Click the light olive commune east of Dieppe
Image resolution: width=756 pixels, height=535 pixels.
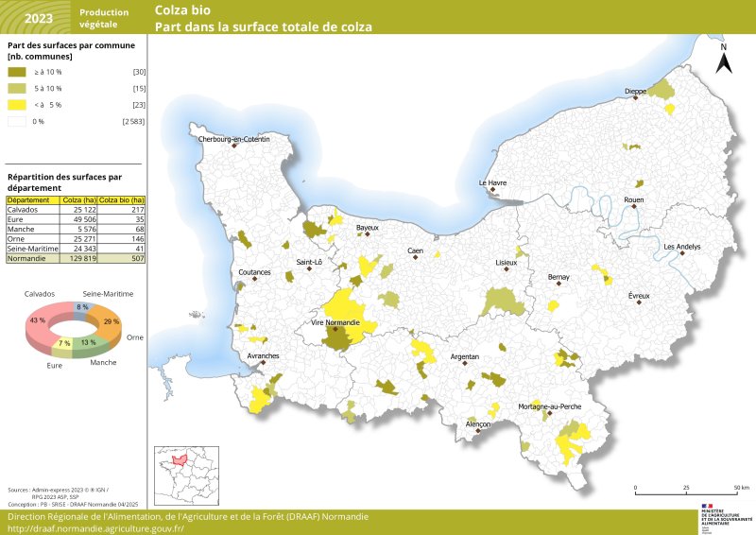pos(661,90)
